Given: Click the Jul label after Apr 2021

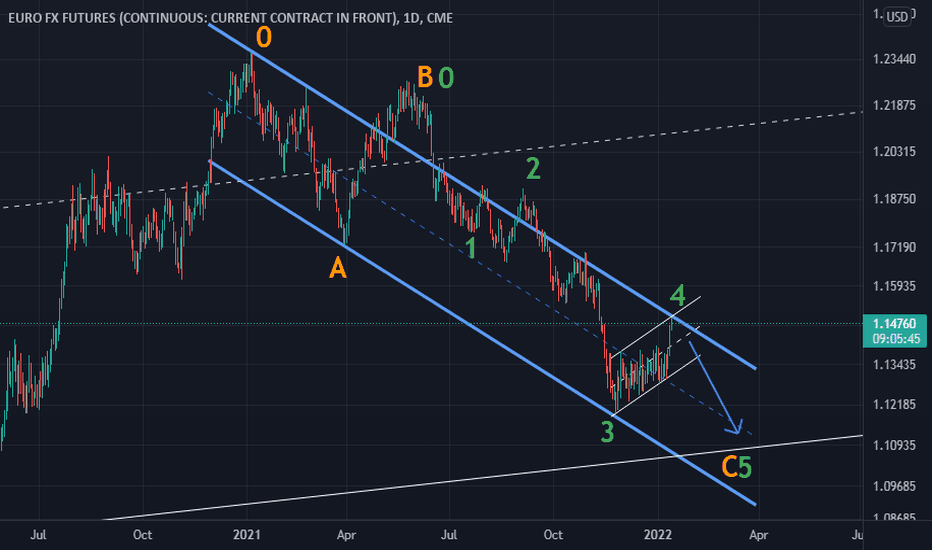Looking at the screenshot, I should click(449, 535).
